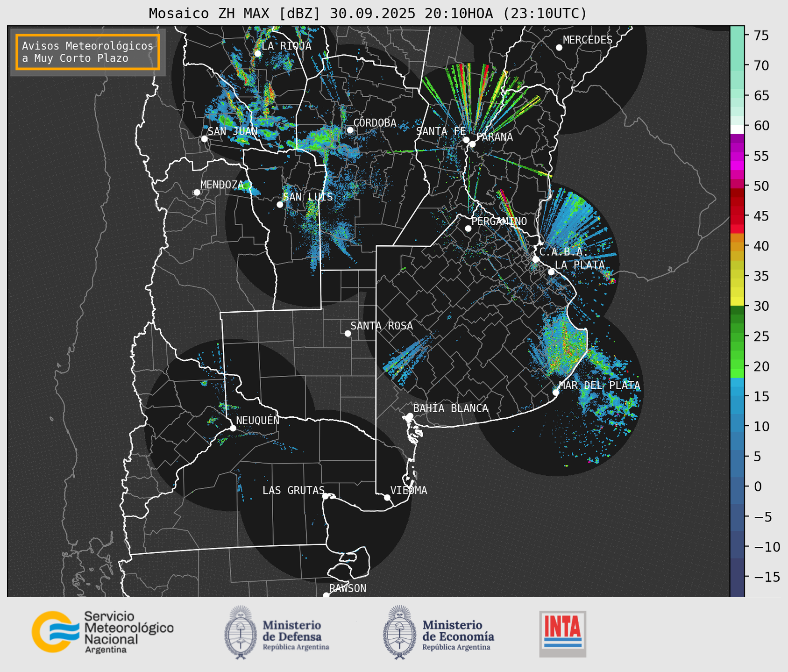Click the Paraná city marker dot

[x=472, y=144]
